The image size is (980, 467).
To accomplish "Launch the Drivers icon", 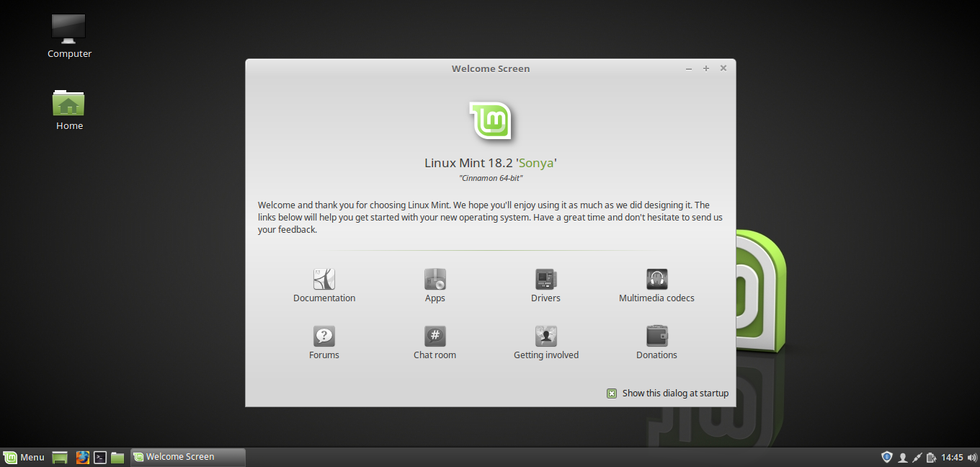I will pyautogui.click(x=545, y=279).
